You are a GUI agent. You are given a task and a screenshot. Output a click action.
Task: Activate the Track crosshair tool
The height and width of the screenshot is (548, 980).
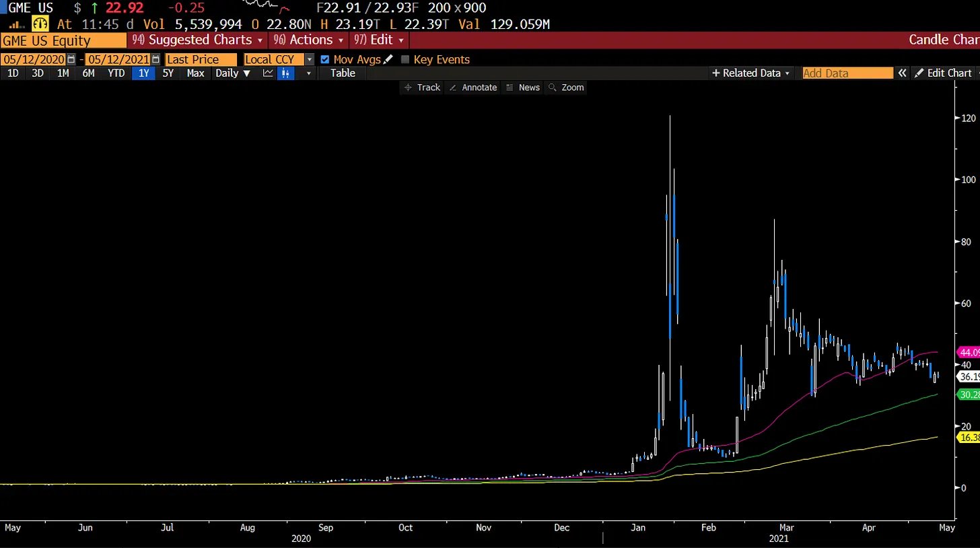click(421, 88)
